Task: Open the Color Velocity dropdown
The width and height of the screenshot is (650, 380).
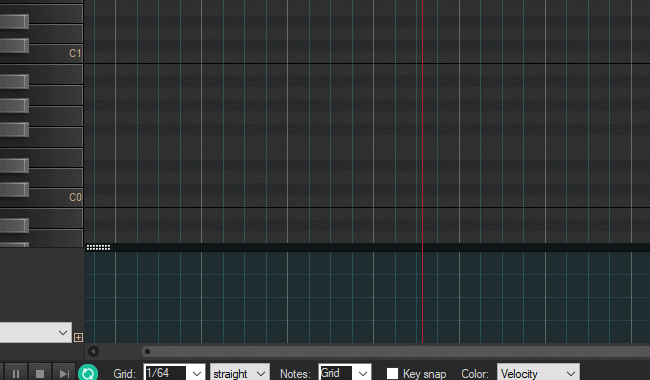Action: pos(538,373)
